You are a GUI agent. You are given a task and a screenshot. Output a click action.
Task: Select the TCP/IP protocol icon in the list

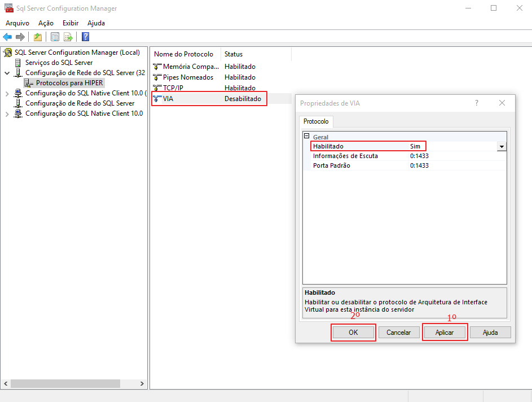[157, 88]
